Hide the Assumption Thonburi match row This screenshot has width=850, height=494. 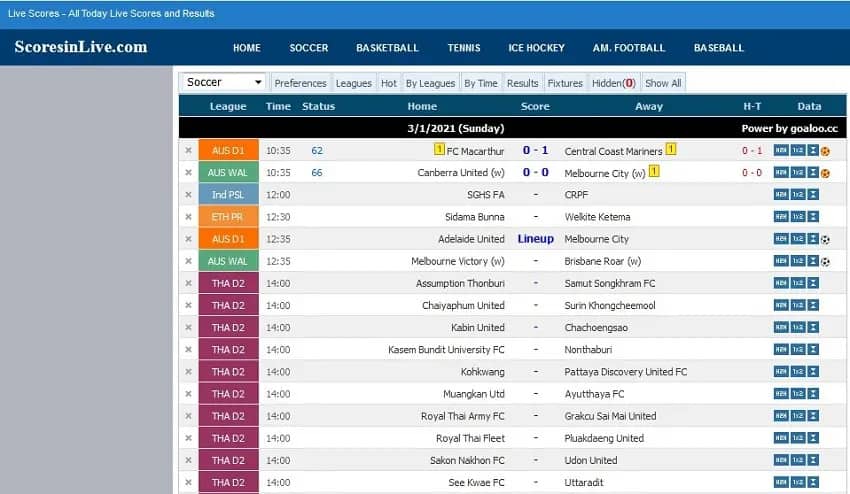pyautogui.click(x=188, y=283)
